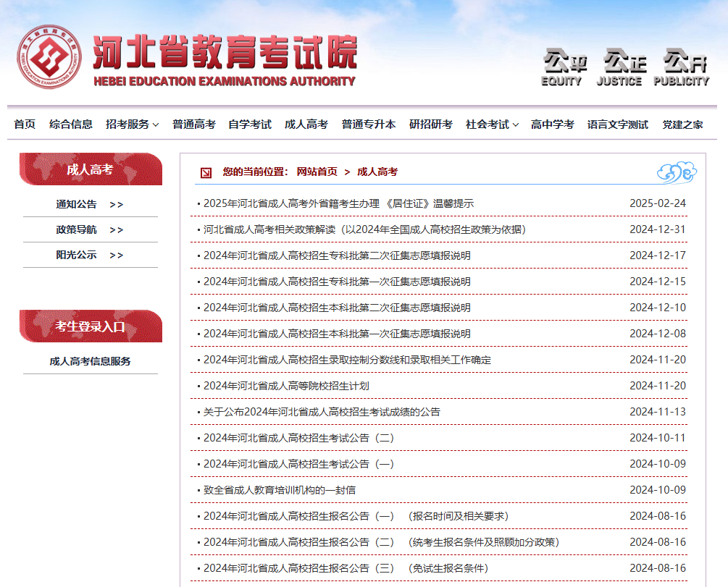Click the location marker icon beside 您的当前位置
This screenshot has height=587, width=728.
(x=205, y=172)
